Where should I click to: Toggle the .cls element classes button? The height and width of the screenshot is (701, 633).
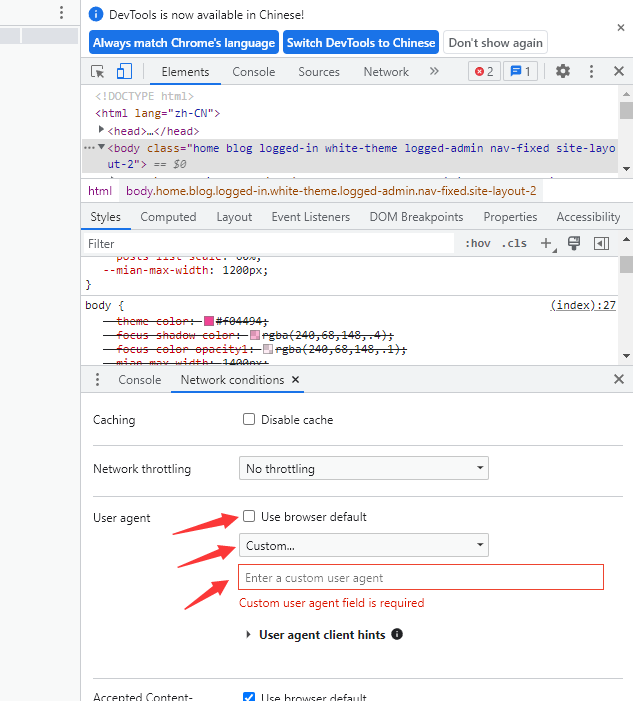coord(514,243)
